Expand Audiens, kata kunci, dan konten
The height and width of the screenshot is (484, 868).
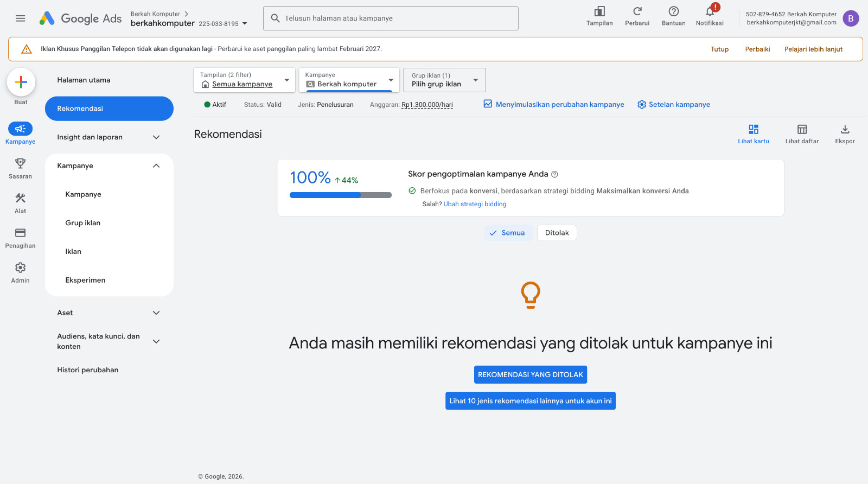pos(156,341)
